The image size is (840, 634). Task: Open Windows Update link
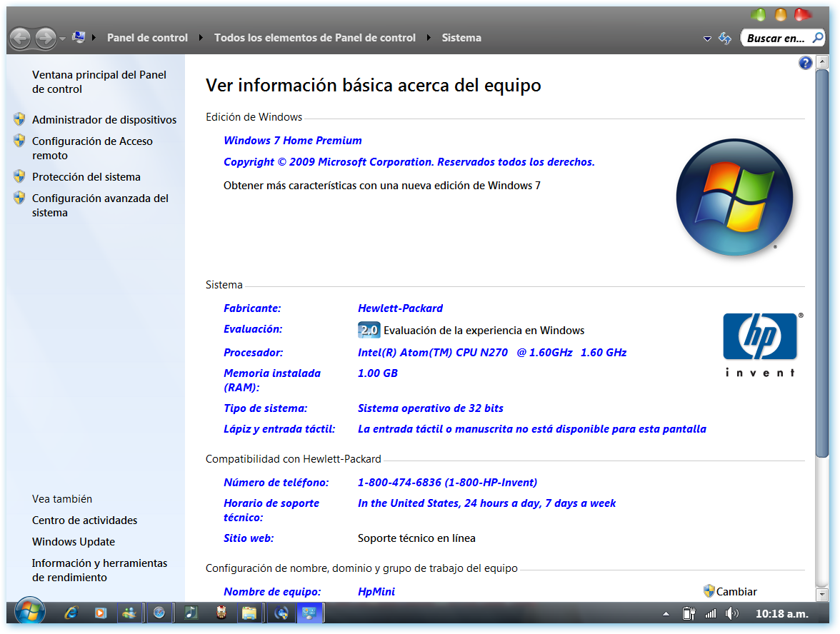[73, 542]
